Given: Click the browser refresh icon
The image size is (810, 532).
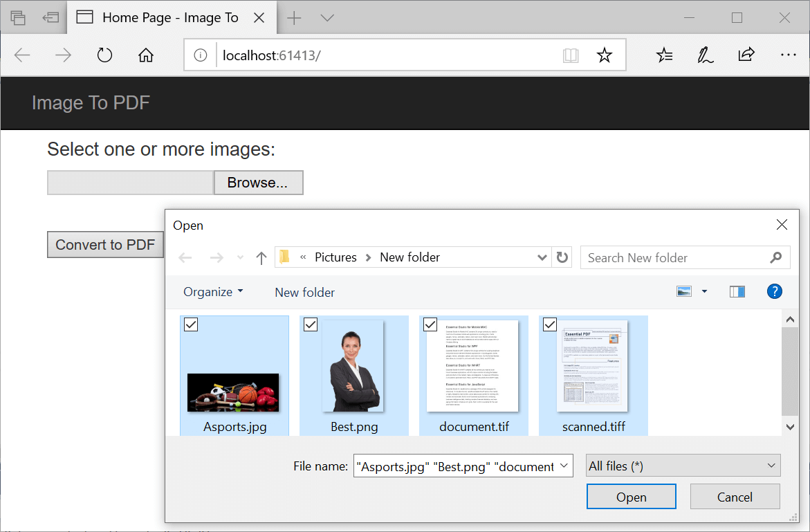Looking at the screenshot, I should pyautogui.click(x=104, y=55).
